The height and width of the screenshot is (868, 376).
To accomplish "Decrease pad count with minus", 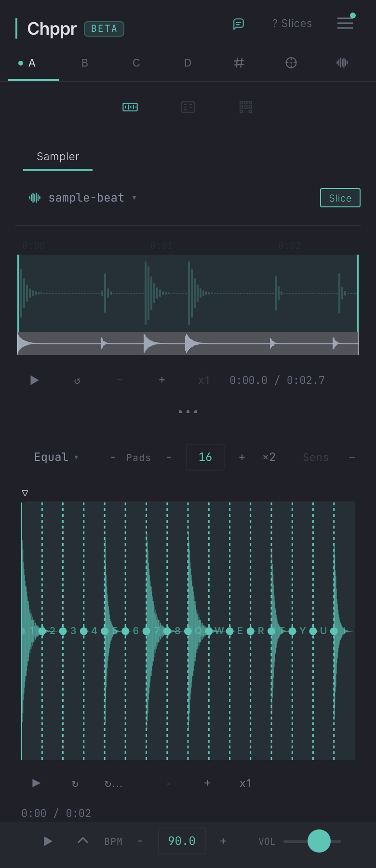I will coord(169,457).
